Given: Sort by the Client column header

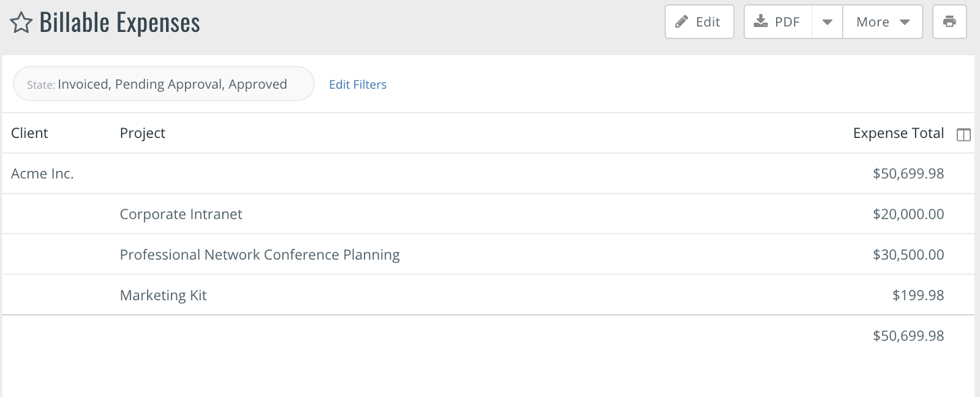Looking at the screenshot, I should 29,133.
